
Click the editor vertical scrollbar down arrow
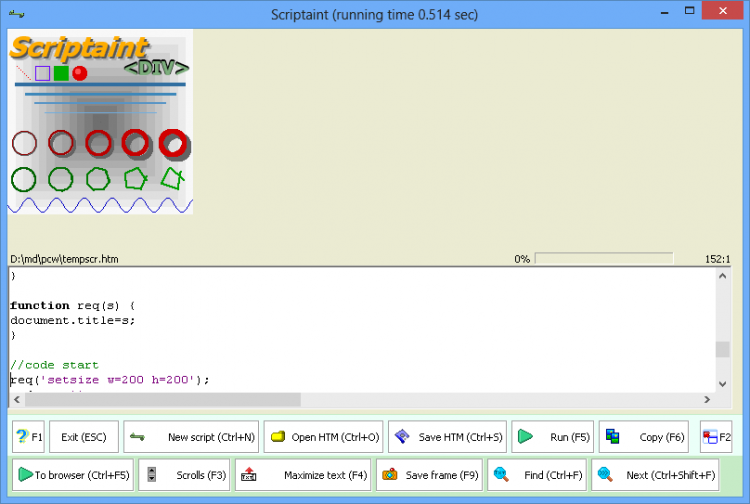tap(723, 384)
